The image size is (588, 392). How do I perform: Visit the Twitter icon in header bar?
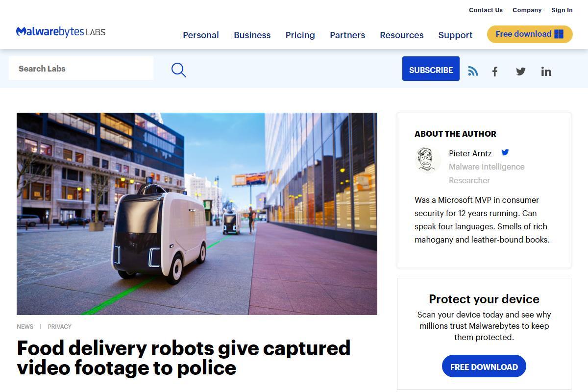click(520, 72)
